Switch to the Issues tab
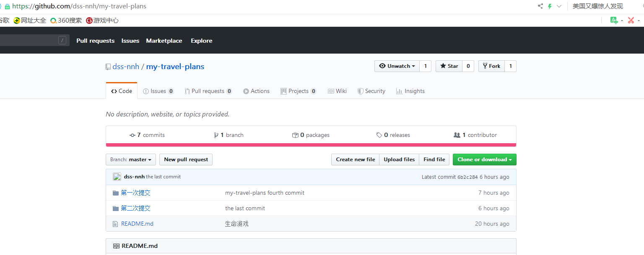This screenshot has width=644, height=255. click(158, 91)
